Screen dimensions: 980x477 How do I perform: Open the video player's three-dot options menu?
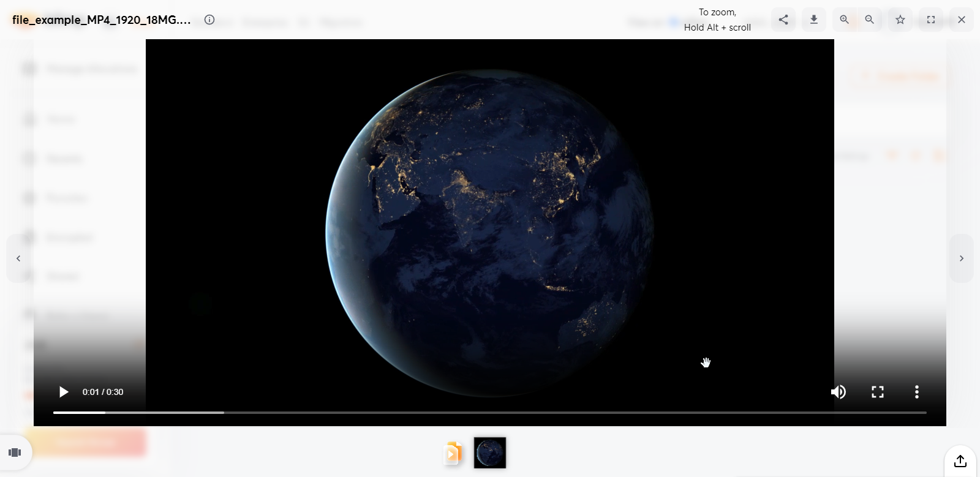click(x=917, y=392)
